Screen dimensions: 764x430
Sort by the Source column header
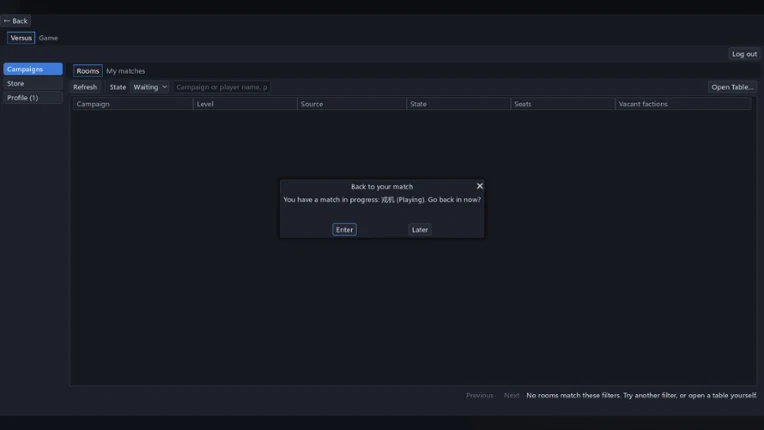(352, 104)
